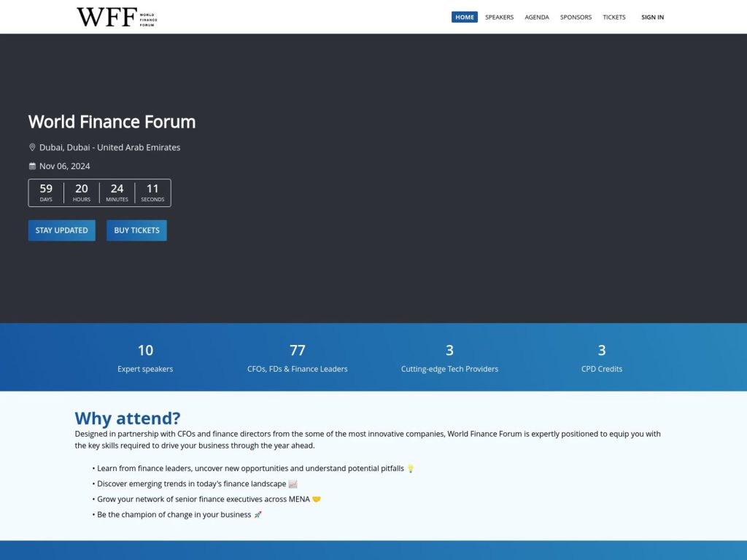Viewport: 747px width, 560px height.
Task: Click the chart emoji beside emerging trends bullet
Action: [292, 483]
